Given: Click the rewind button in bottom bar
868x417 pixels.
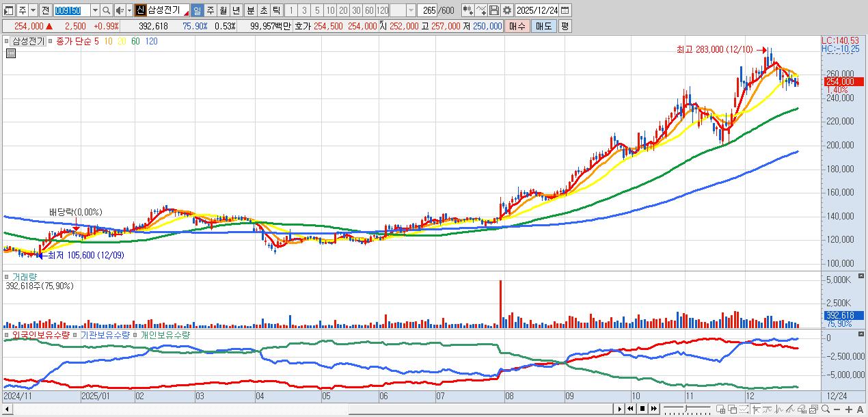Looking at the screenshot, I should click(x=630, y=409).
